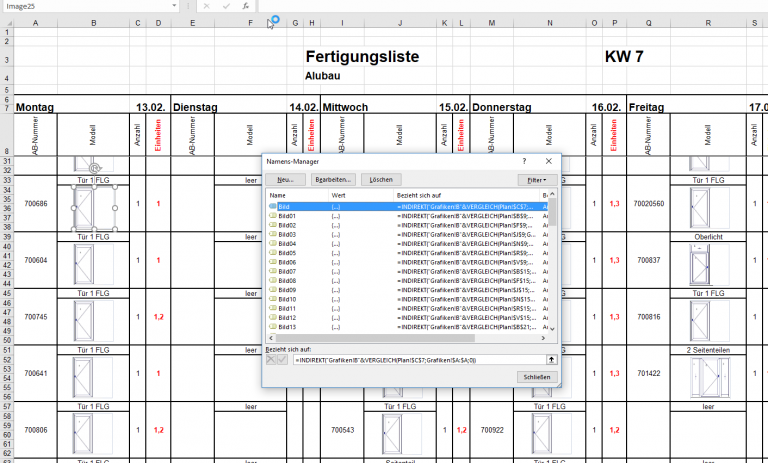Image resolution: width=768 pixels, height=463 pixels.
Task: Click the Schließen button
Action: pyautogui.click(x=537, y=377)
